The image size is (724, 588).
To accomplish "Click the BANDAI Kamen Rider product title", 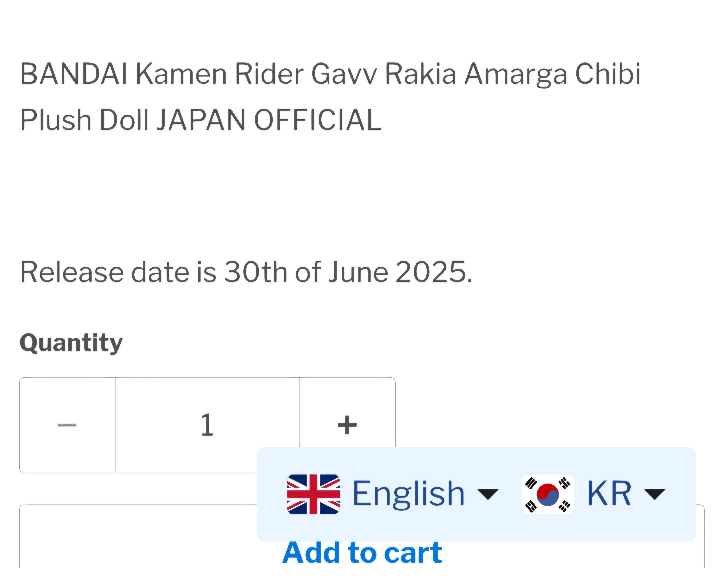I will click(x=330, y=74).
